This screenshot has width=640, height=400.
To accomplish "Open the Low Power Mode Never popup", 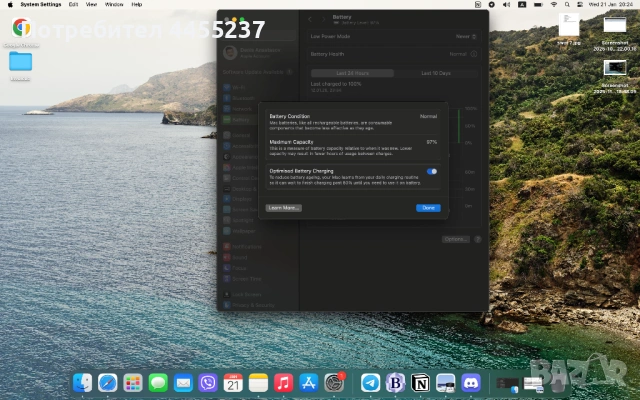I will coord(466,36).
